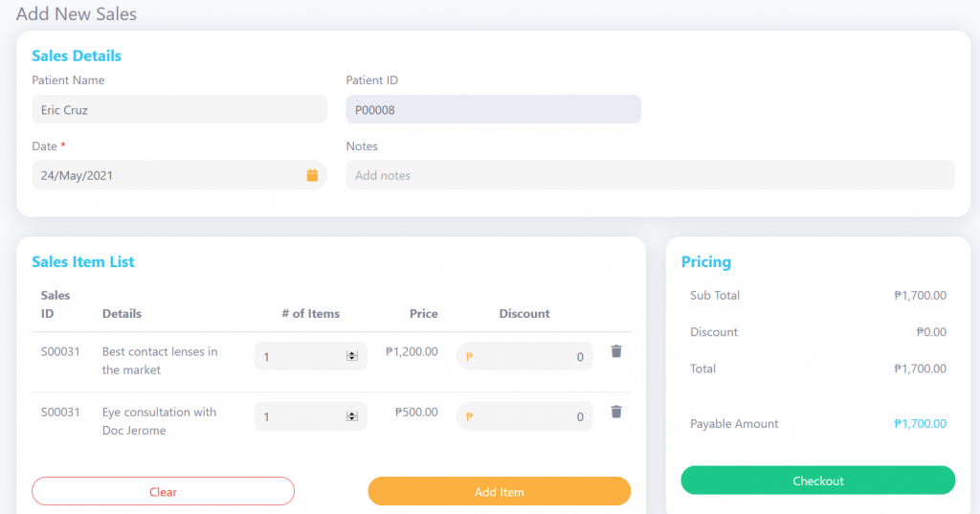
Task: Adjust quantity stepper for eye consultation item
Action: point(352,416)
